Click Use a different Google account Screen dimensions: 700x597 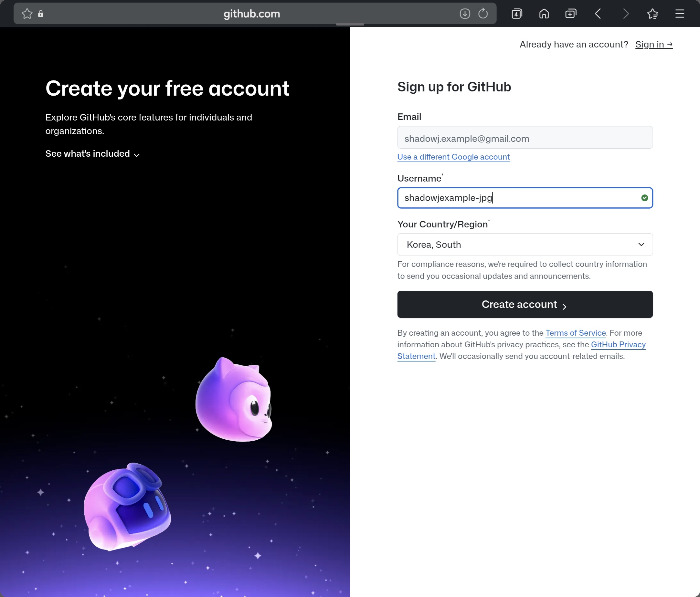(x=453, y=157)
